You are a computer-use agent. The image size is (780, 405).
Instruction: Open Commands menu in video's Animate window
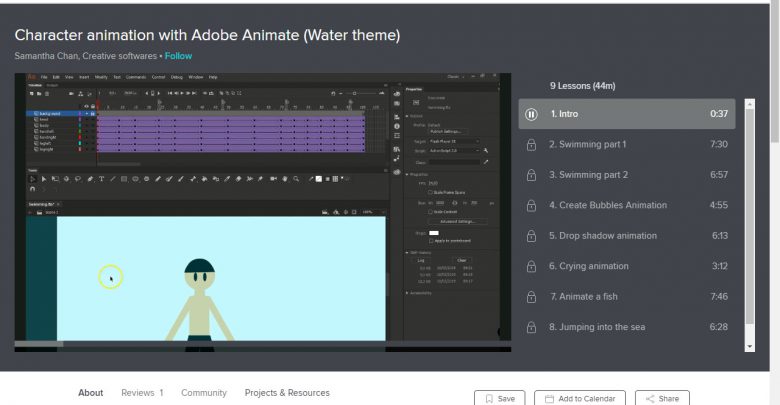[x=136, y=77]
